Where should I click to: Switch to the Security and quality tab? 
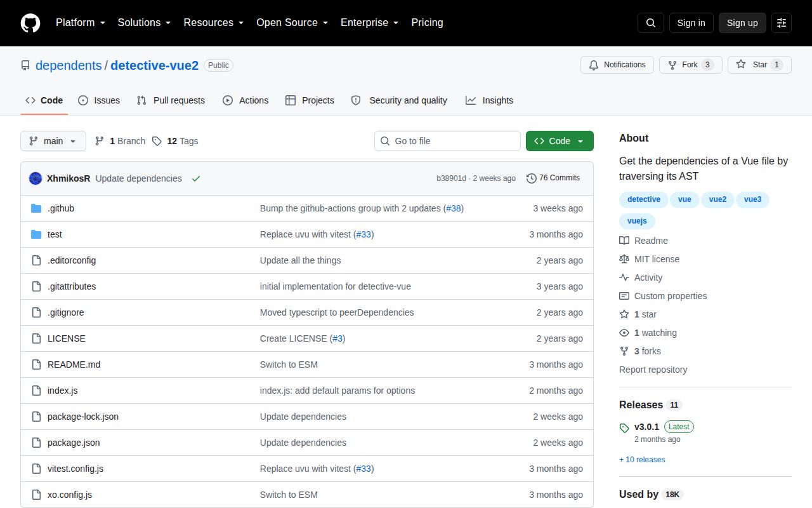[x=399, y=100]
